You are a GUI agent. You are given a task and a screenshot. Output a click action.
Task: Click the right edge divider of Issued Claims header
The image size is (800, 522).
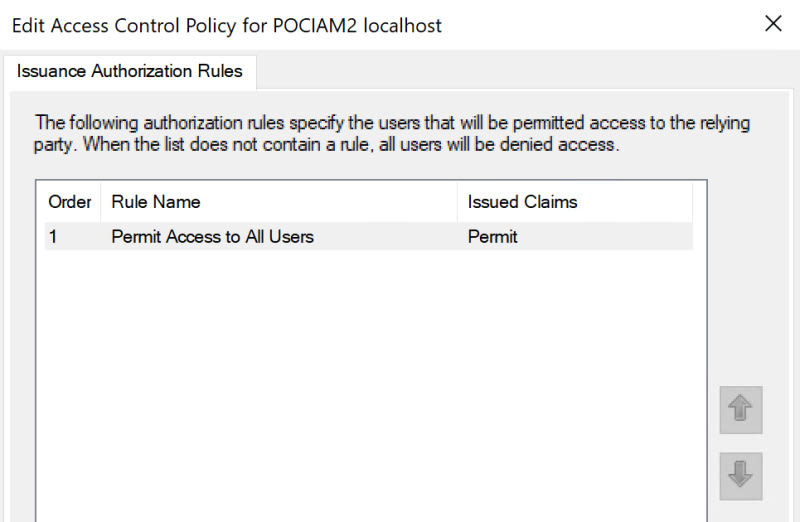tap(692, 202)
